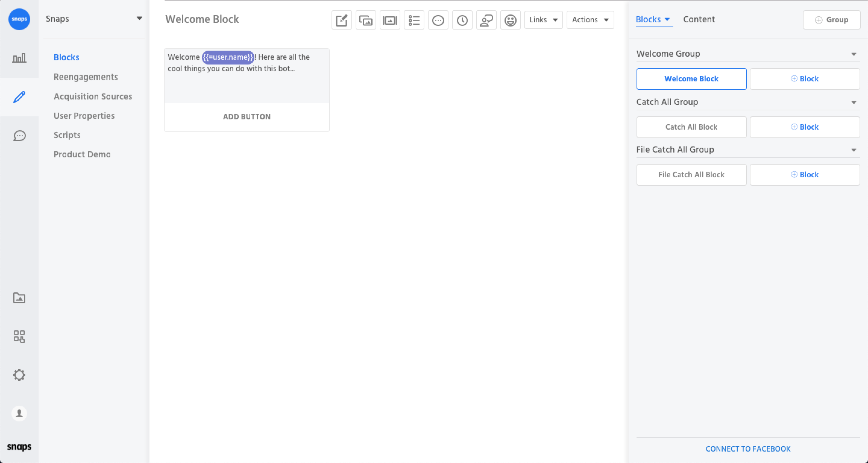Add typing indicator ellipsis icon
Image resolution: width=868 pixels, height=463 pixels.
438,20
